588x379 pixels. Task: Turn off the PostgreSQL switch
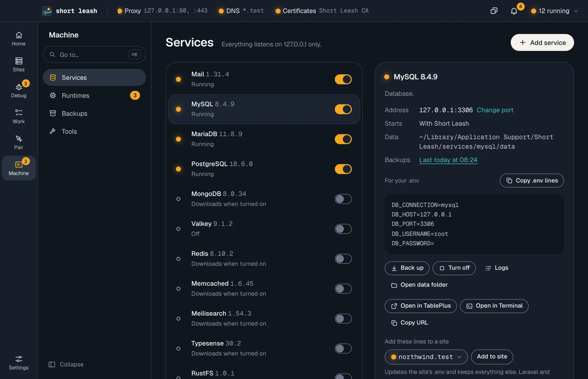(x=343, y=169)
